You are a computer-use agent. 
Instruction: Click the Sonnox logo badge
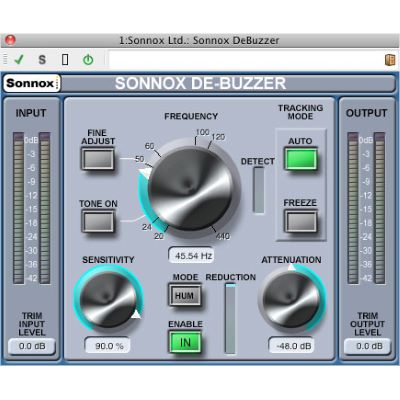[32, 83]
